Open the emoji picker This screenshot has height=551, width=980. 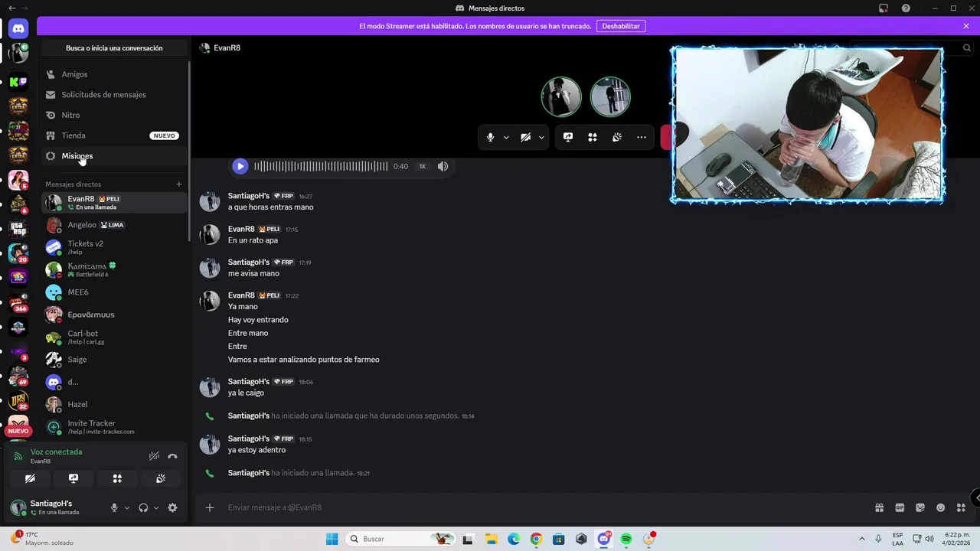941,507
